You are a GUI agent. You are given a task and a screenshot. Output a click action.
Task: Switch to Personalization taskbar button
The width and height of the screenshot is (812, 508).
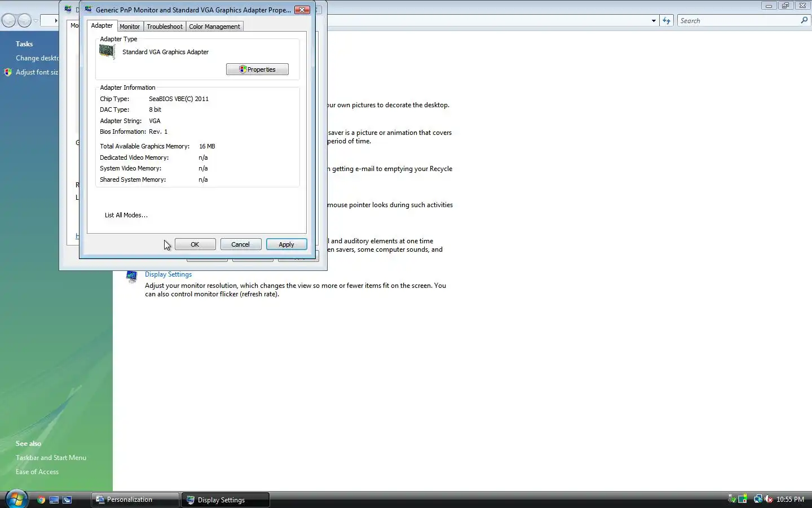(135, 500)
